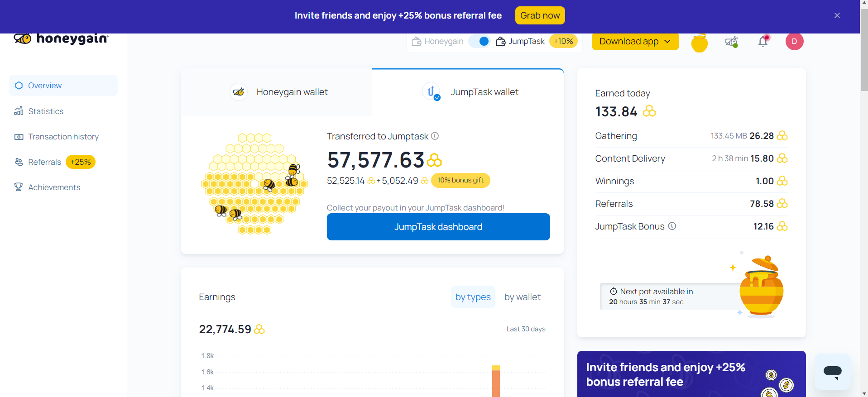Click the Winnings 1.00 row
The height and width of the screenshot is (397, 868).
click(691, 181)
